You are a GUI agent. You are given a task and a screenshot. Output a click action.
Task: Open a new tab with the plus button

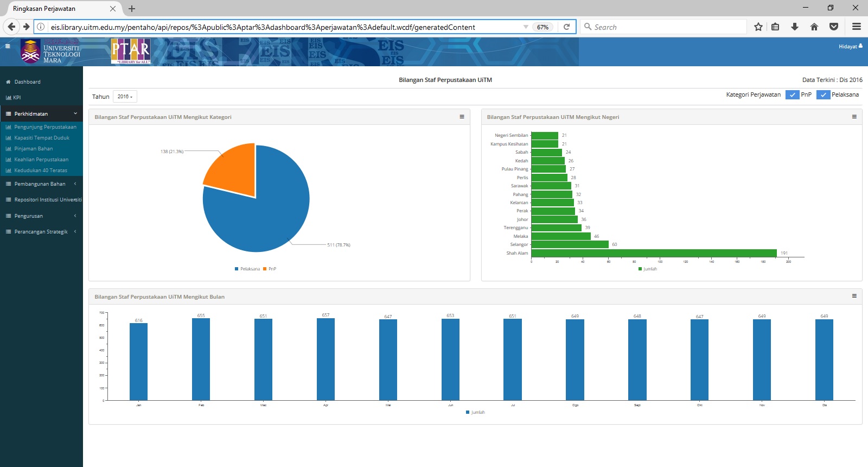pyautogui.click(x=132, y=9)
